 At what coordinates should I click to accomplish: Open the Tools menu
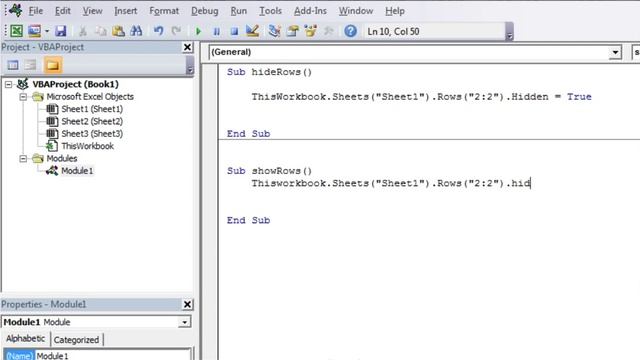(x=270, y=11)
